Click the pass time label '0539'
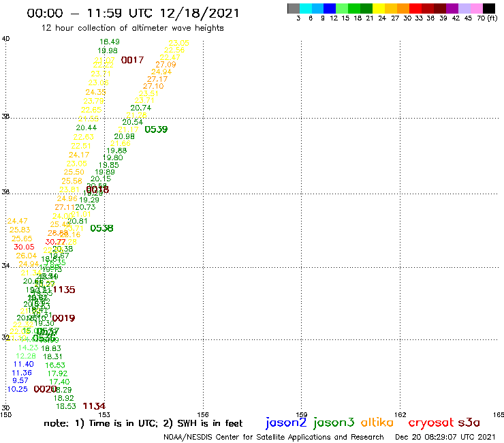The height and width of the screenshot is (443, 504). [156, 129]
